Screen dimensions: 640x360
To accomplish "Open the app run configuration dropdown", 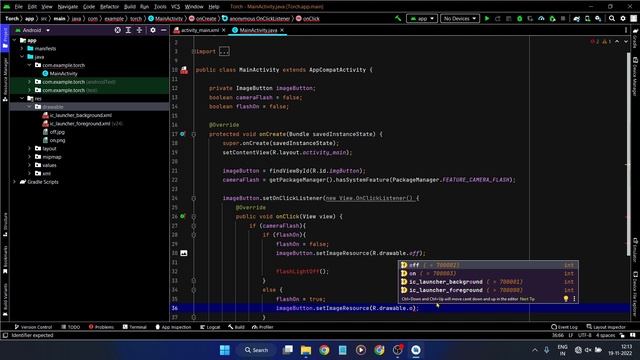I will (422, 18).
